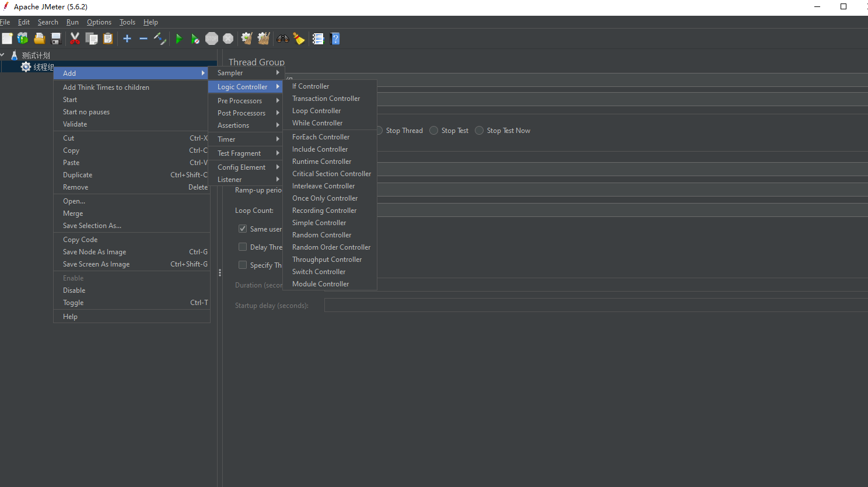Screen dimensions: 868x487
Task: Collapse the test plan tree node arrow
Action: (x=3, y=55)
